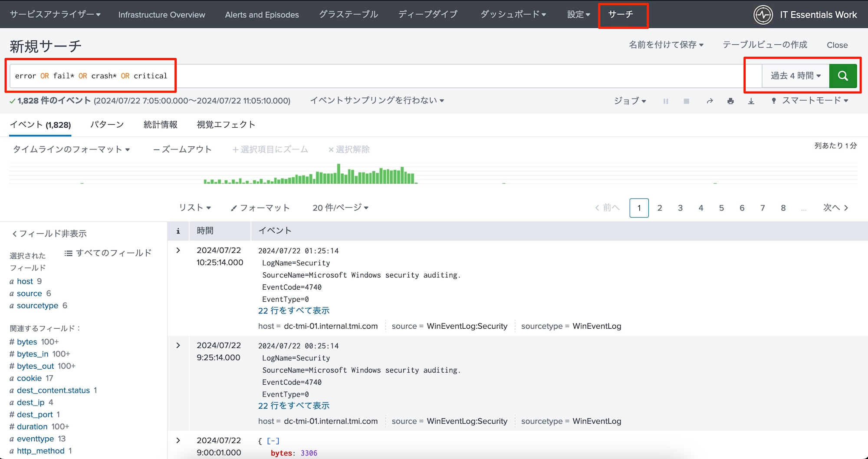Open スマートモード search mode dropdown
The height and width of the screenshot is (459, 868).
click(810, 100)
